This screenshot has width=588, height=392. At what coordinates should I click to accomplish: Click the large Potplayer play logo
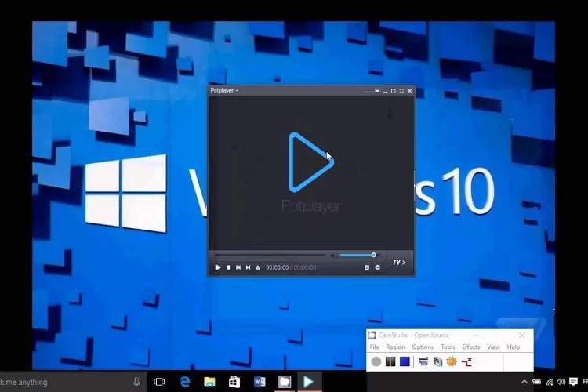click(x=310, y=162)
